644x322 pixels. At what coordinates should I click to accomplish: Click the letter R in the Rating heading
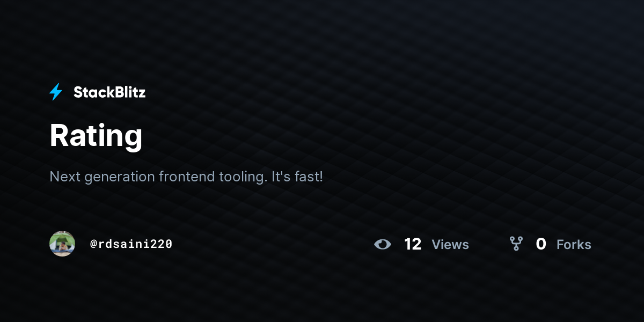point(58,135)
